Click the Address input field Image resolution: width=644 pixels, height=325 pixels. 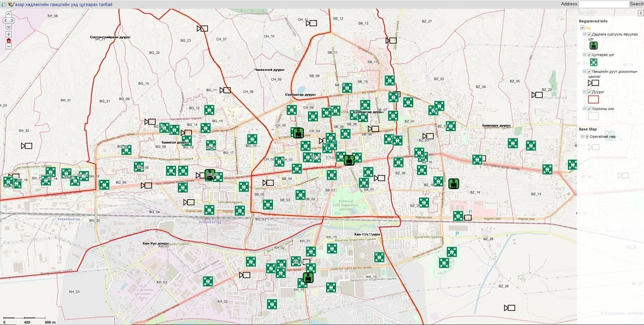[603, 4]
